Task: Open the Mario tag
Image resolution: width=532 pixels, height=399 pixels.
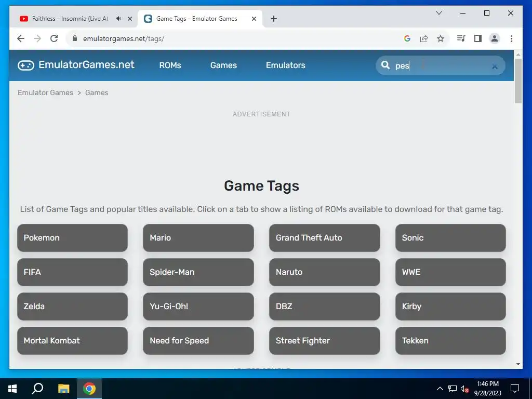Action: pos(198,238)
